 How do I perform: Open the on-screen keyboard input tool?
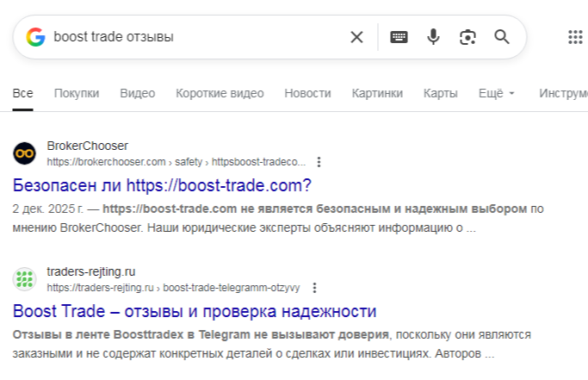point(399,37)
